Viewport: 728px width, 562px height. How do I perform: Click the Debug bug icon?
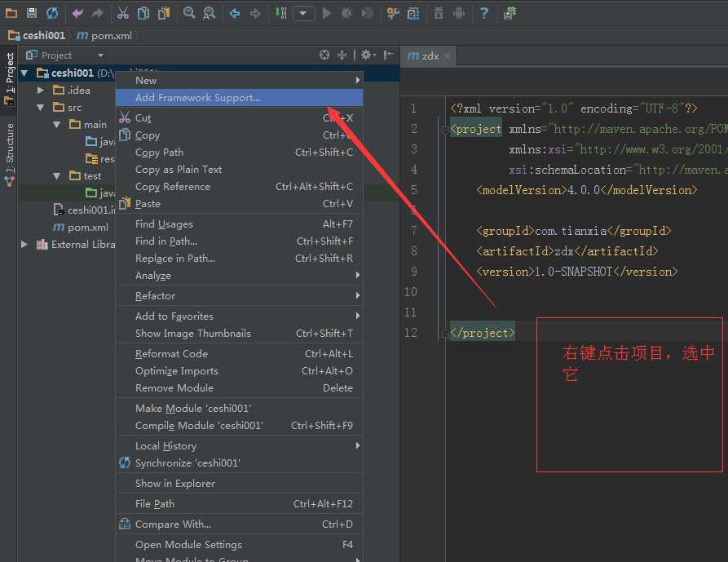346,14
